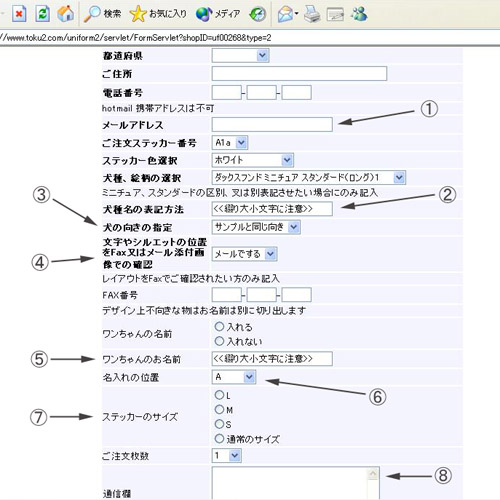This screenshot has height=500, width=500.
Task: Click first 電話番号 phone field
Action: point(227,93)
